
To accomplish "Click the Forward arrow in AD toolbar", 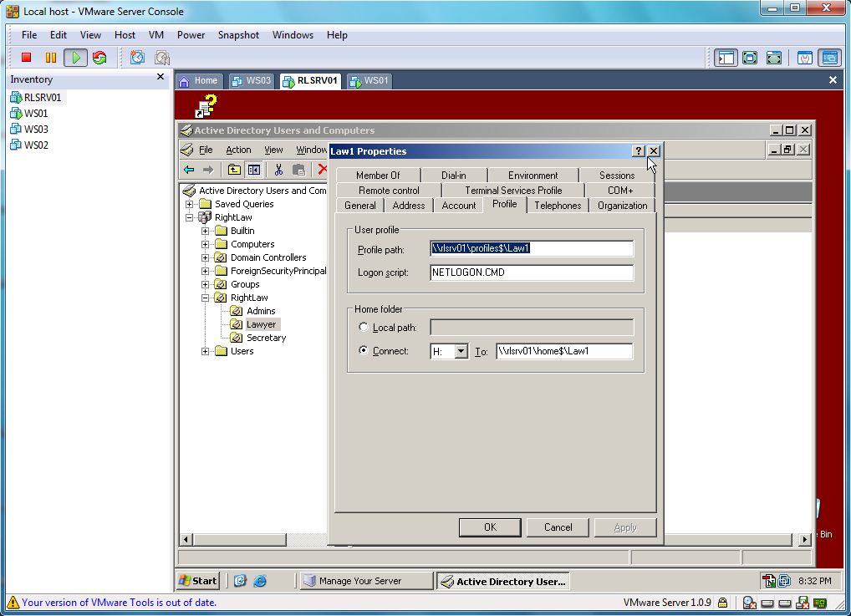I will click(208, 170).
